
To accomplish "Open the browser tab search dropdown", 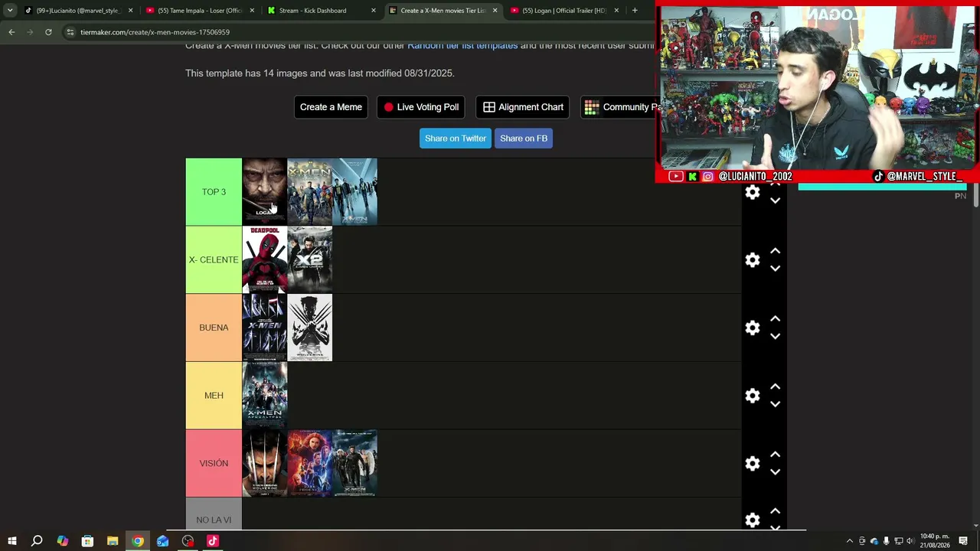I will pyautogui.click(x=10, y=11).
